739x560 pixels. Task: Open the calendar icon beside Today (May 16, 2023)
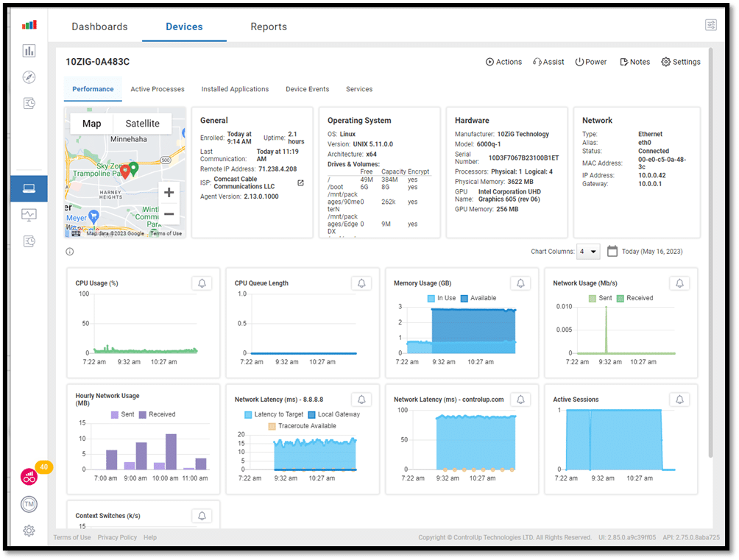click(612, 251)
